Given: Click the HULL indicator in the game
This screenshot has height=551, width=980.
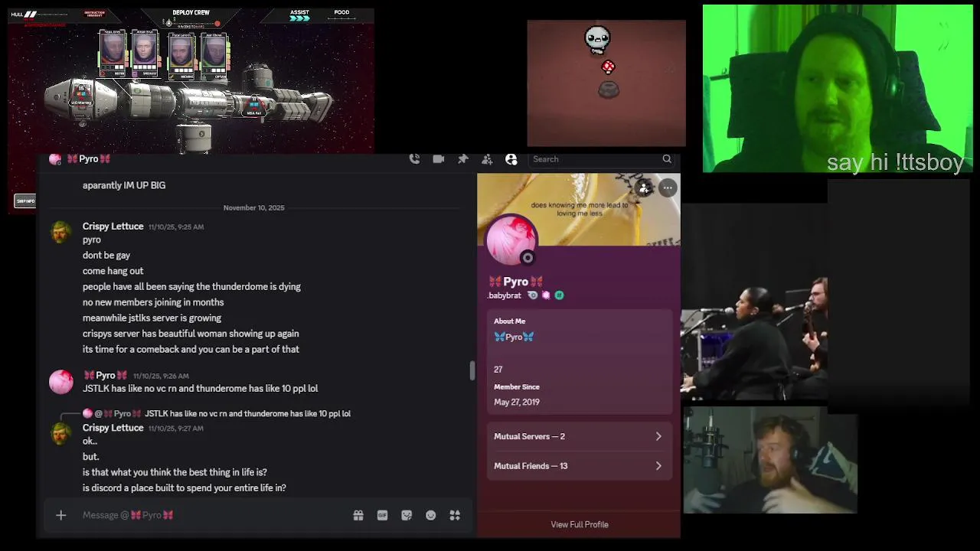Looking at the screenshot, I should point(23,15).
